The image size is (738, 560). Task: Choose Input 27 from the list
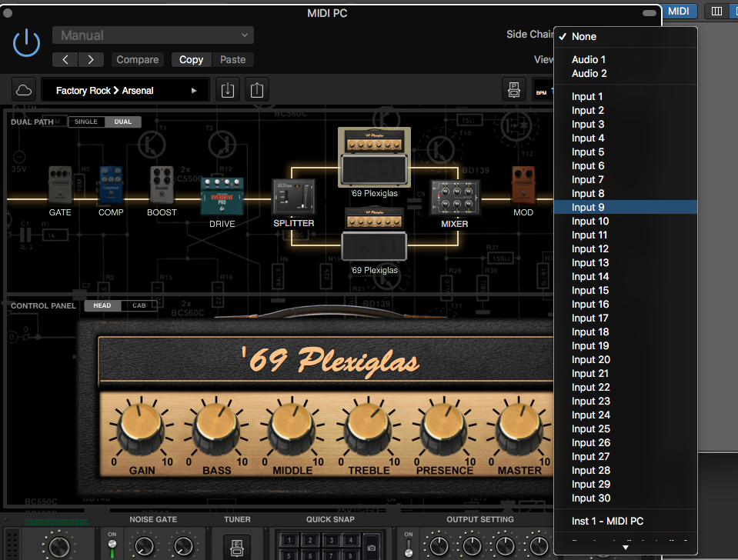coord(626,456)
